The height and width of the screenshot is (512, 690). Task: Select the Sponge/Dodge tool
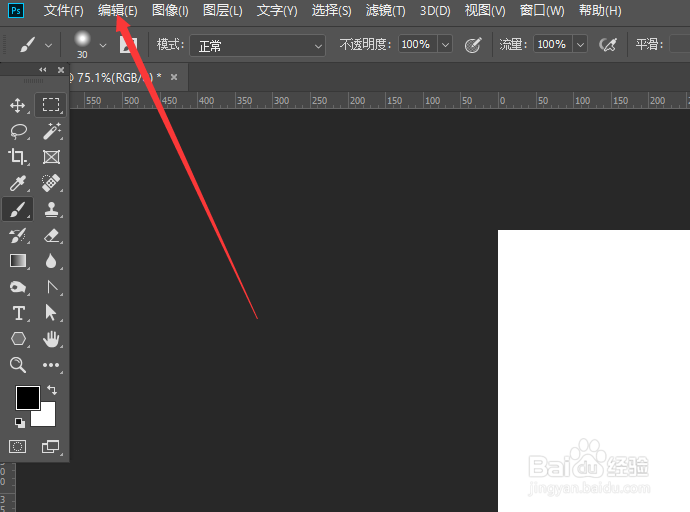point(18,287)
